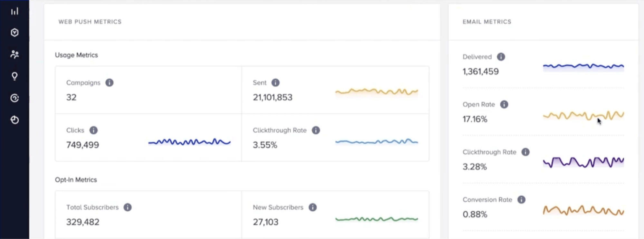Click the Conversion Rate label
Viewport: 644px width, 239px height.
(x=487, y=200)
